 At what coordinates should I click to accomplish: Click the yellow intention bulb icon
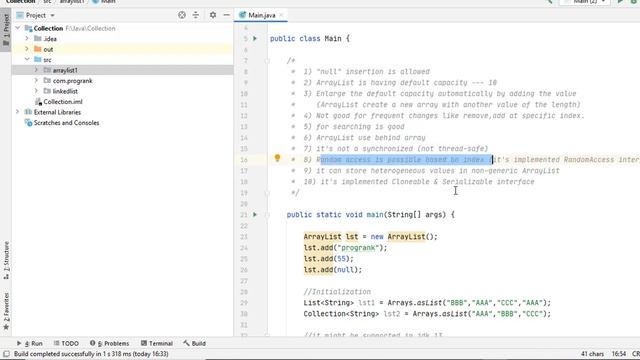click(x=277, y=158)
